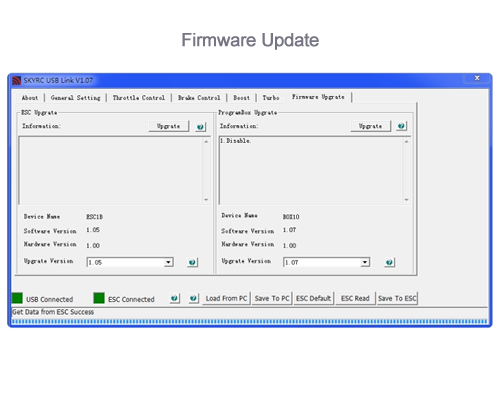This screenshot has width=500, height=400.
Task: Expand ProgramBox Upgrate Version 1.07 dropdown
Action: pos(365,262)
